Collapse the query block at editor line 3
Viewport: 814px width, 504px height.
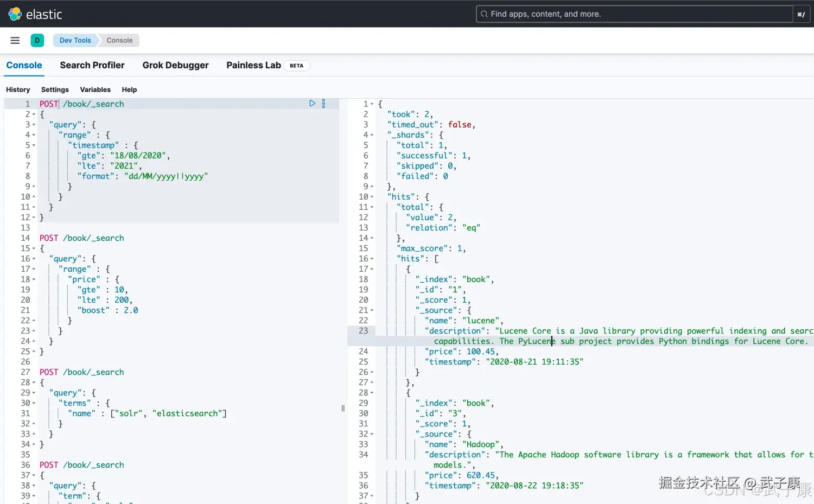[34, 125]
